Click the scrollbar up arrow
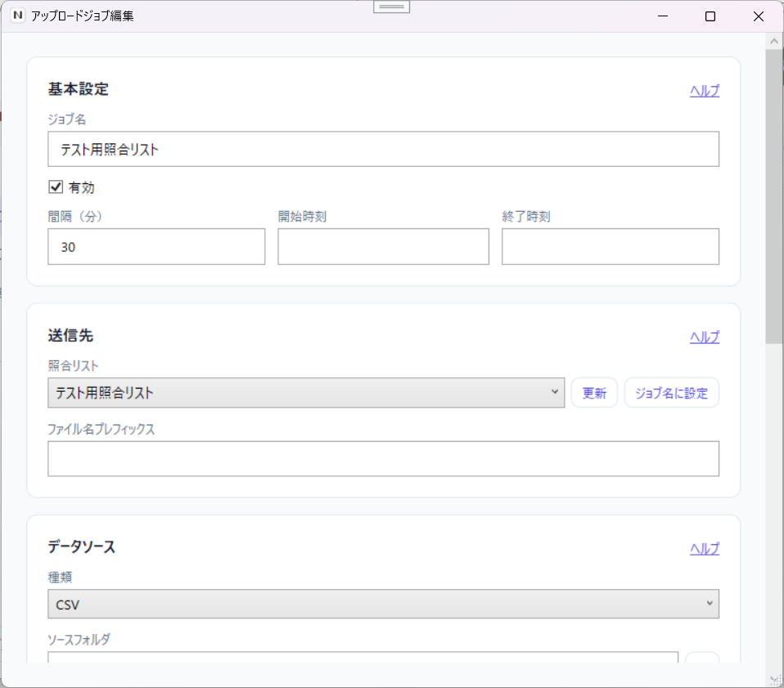The height and width of the screenshot is (688, 784). [774, 41]
